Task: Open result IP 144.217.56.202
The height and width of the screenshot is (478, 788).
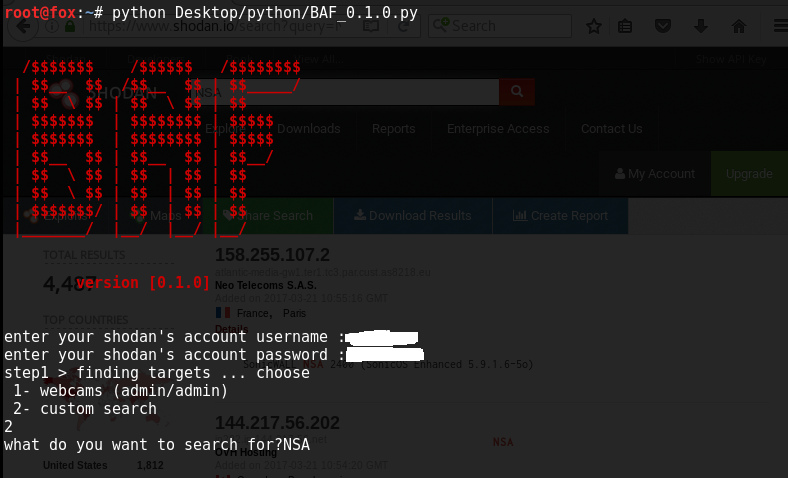Action: [277, 423]
